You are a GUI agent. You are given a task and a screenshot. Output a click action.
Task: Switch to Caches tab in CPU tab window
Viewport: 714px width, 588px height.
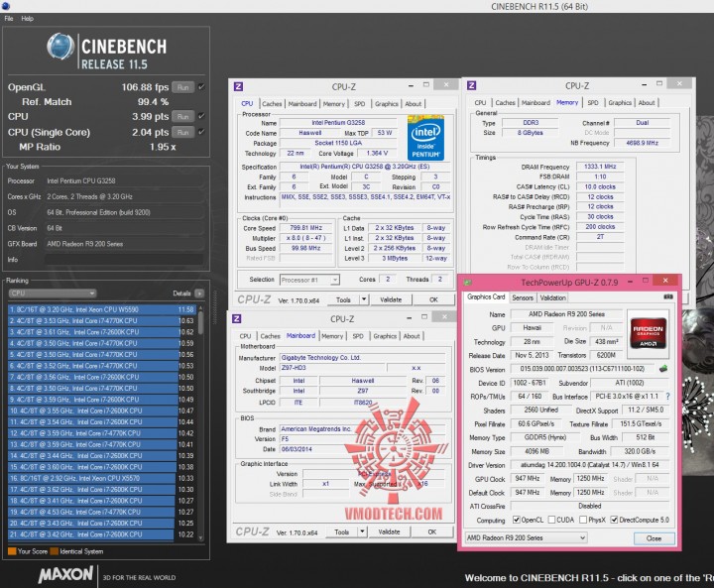[x=272, y=104]
